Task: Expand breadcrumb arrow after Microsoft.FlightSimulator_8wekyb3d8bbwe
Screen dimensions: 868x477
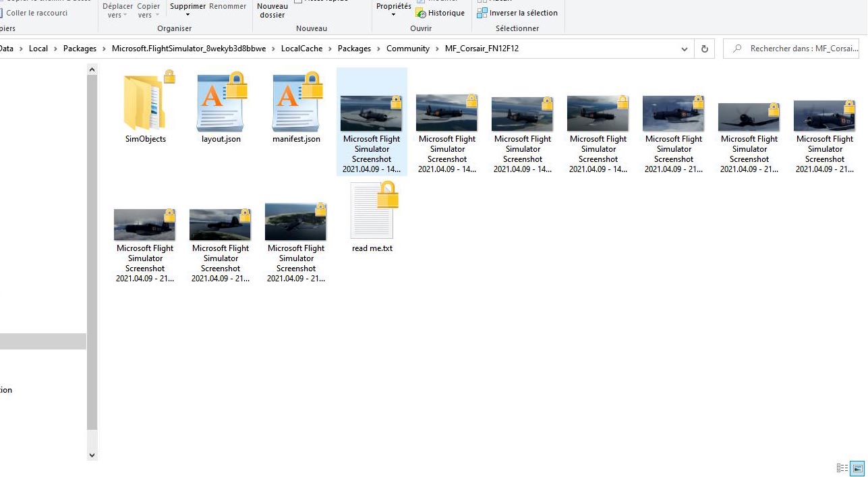Action: point(273,49)
